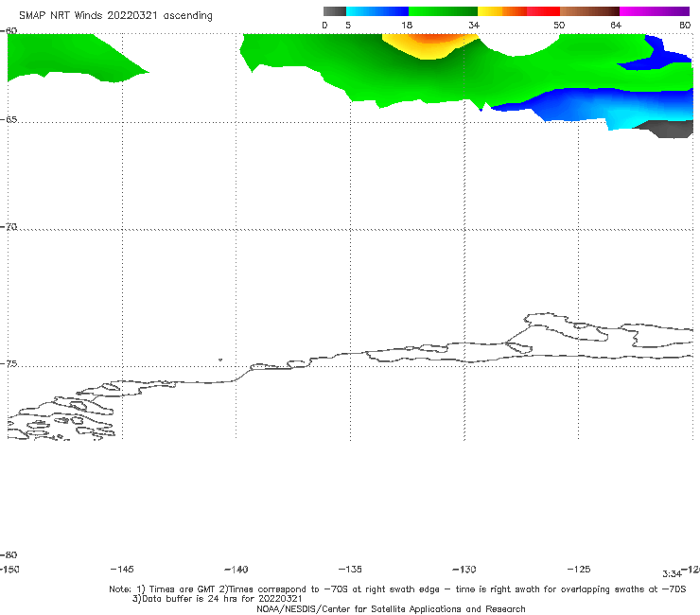
Task: Click the color bar label '64'
Action: coord(616,25)
